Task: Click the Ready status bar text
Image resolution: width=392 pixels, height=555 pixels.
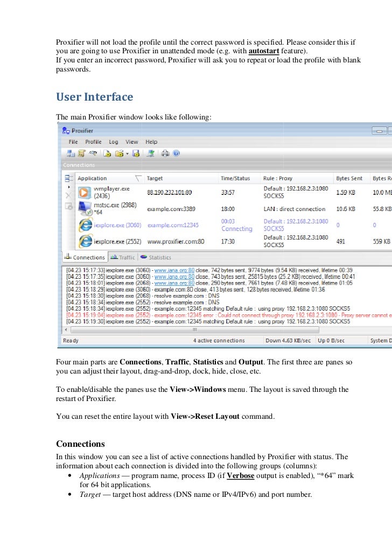Action: click(71, 341)
